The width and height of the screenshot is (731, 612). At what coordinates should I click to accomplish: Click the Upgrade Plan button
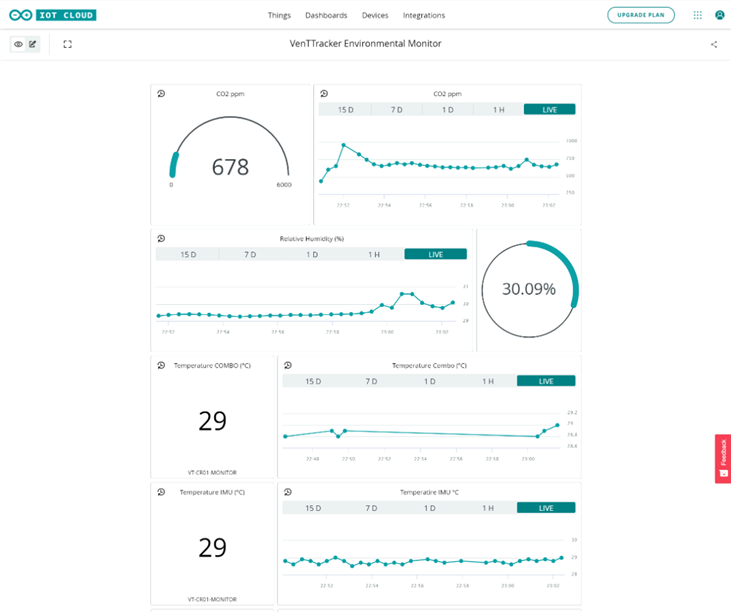[x=641, y=15]
